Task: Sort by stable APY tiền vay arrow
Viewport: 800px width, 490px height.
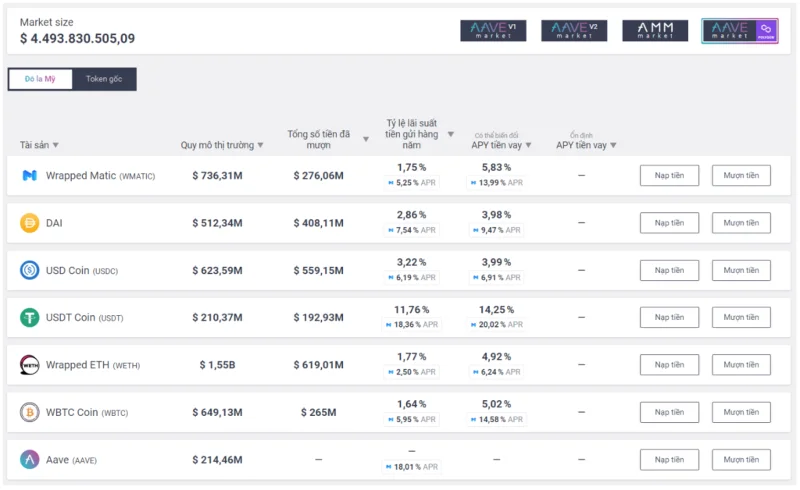Action: pyautogui.click(x=613, y=145)
